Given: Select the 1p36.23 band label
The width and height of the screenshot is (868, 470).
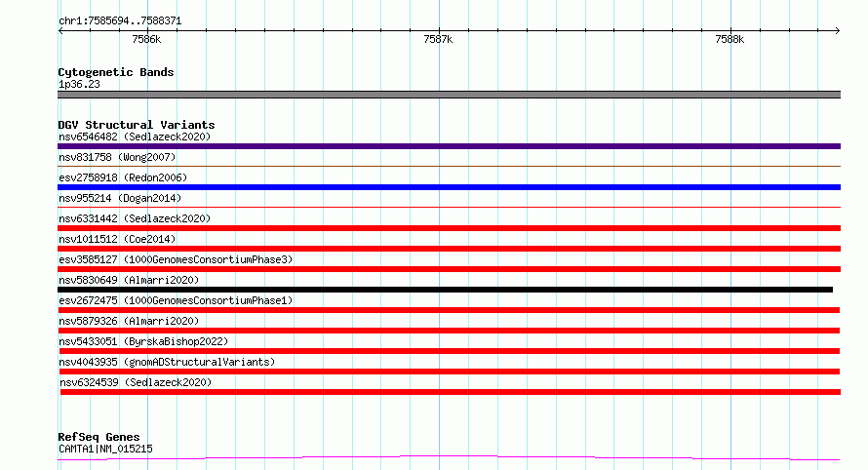Looking at the screenshot, I should pyautogui.click(x=79, y=84).
